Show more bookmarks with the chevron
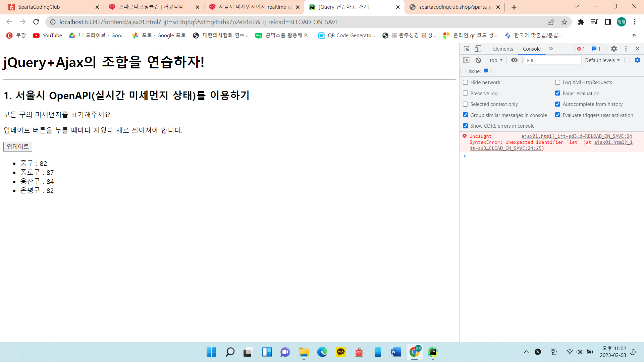Screen dimensions: 644x362 coord(634,35)
